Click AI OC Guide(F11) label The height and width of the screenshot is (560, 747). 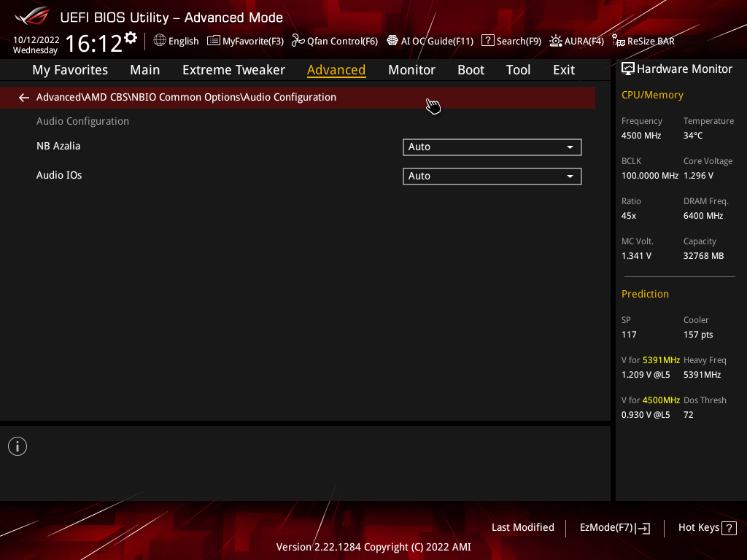tap(438, 42)
